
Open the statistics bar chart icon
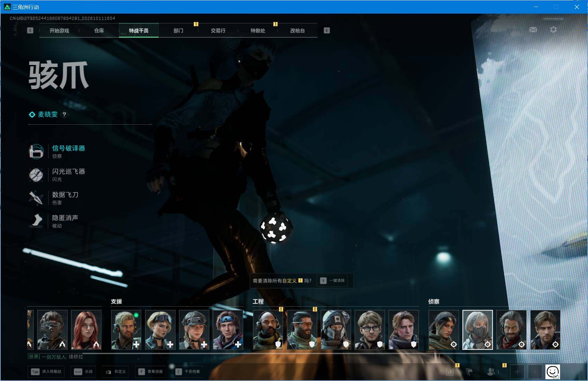click(450, 372)
